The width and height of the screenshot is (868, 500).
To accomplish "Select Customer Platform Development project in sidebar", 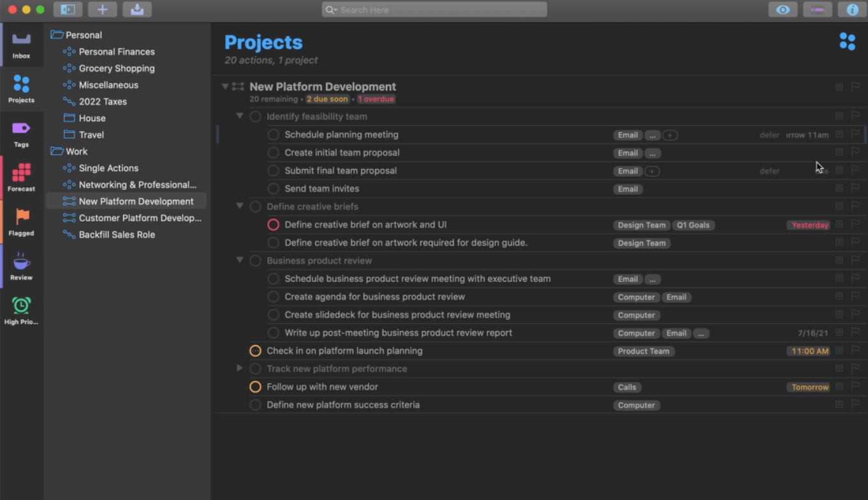I will click(140, 218).
